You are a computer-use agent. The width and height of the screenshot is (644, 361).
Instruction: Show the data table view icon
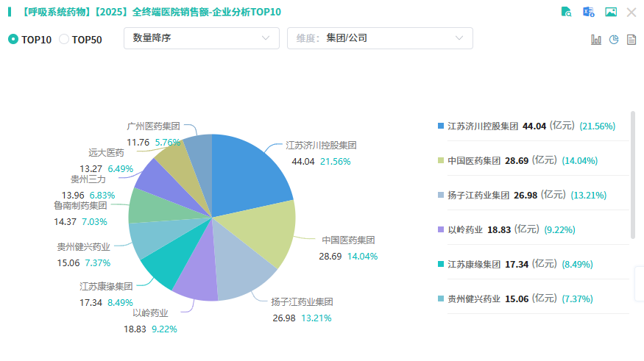coord(631,39)
